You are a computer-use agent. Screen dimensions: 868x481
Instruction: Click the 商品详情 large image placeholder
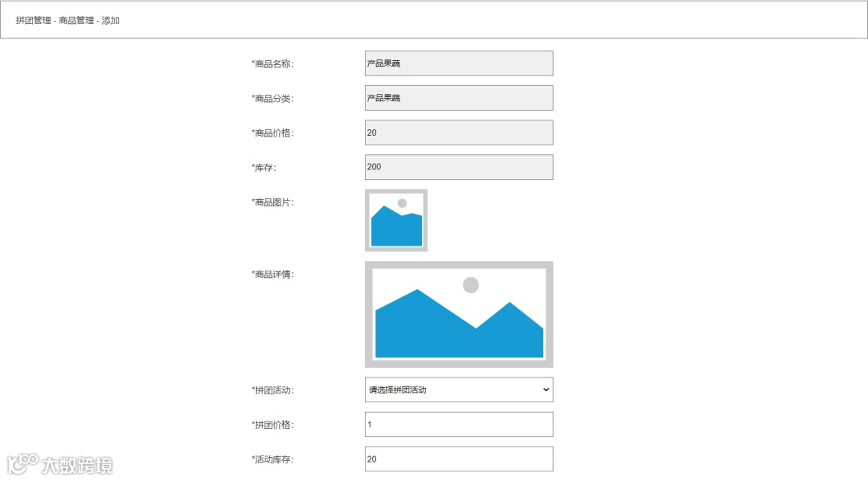[x=459, y=315]
